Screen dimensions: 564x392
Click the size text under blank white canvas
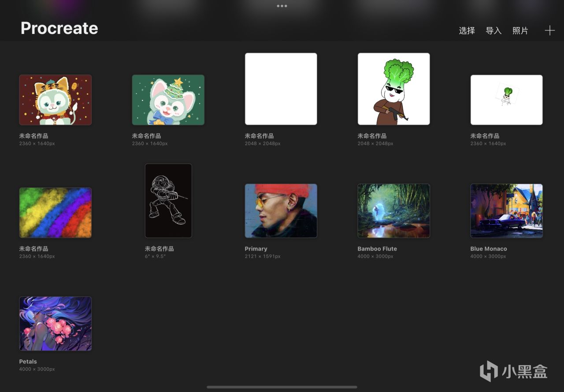pos(263,144)
